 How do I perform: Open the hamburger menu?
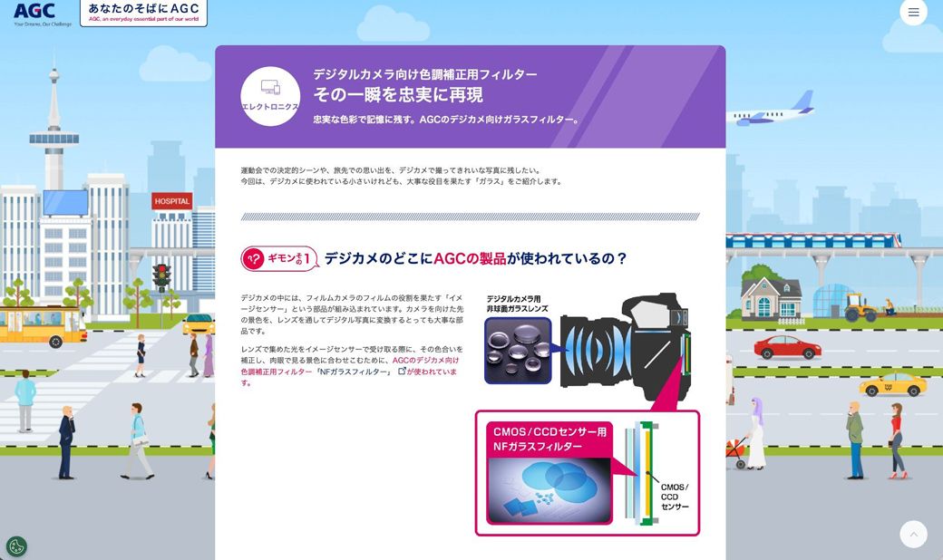tap(913, 13)
